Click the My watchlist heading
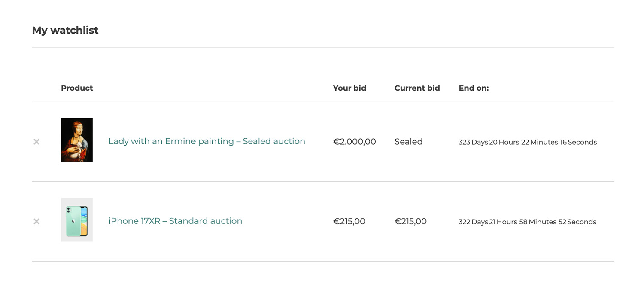Screen dimensions: 644x290 65,30
